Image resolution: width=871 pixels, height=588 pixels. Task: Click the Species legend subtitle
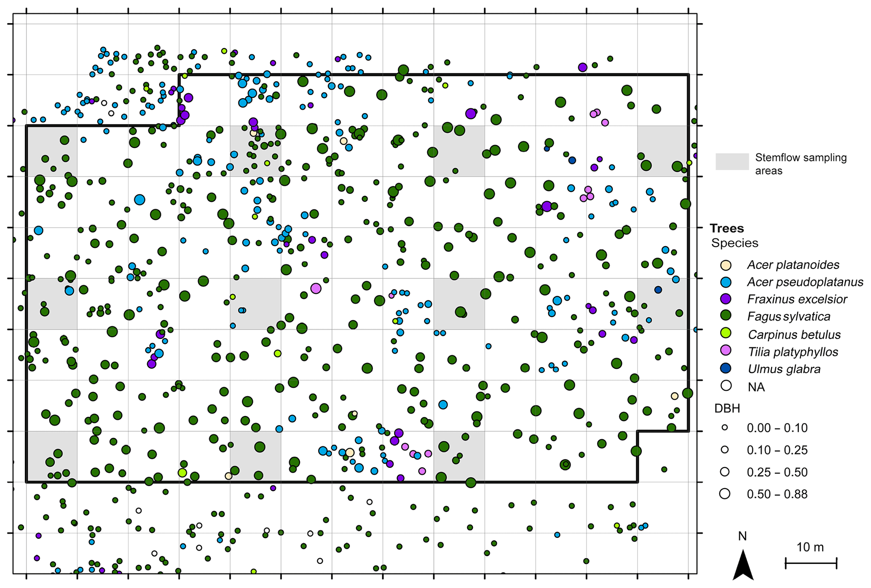coord(734,243)
